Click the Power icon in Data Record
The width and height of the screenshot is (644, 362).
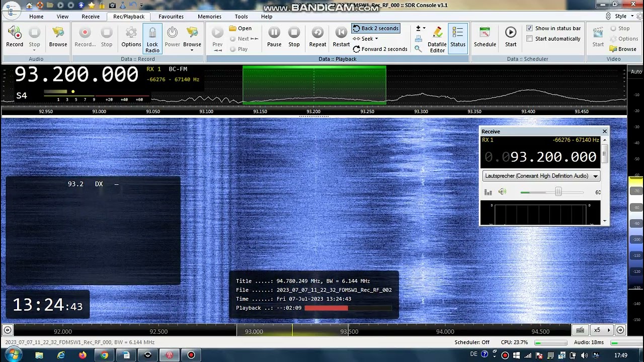point(172,37)
